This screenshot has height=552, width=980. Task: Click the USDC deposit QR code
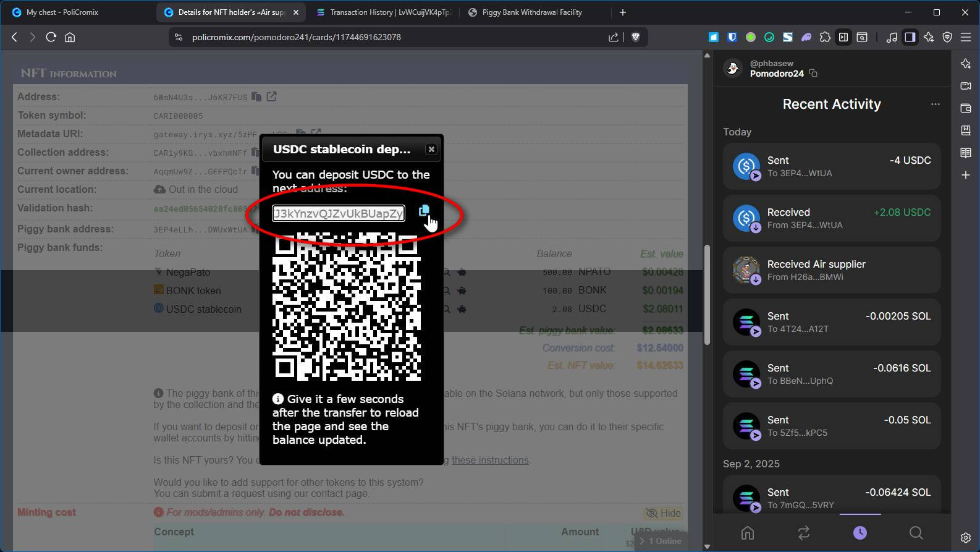click(x=346, y=307)
